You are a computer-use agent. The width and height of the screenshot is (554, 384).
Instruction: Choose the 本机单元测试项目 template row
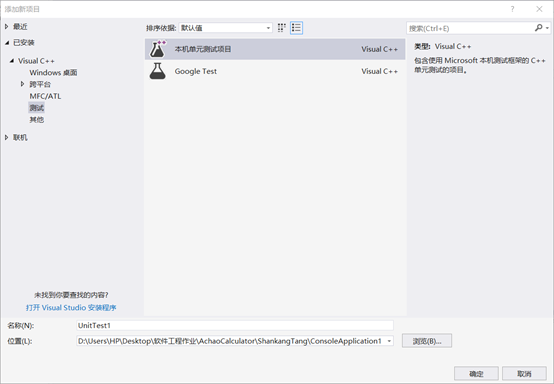click(275, 49)
